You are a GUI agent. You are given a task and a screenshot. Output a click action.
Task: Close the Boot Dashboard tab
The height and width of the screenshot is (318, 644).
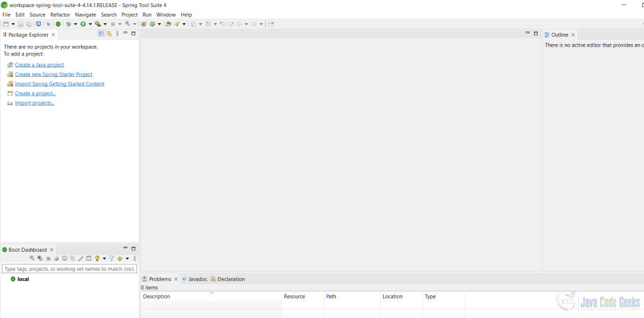[x=52, y=250]
